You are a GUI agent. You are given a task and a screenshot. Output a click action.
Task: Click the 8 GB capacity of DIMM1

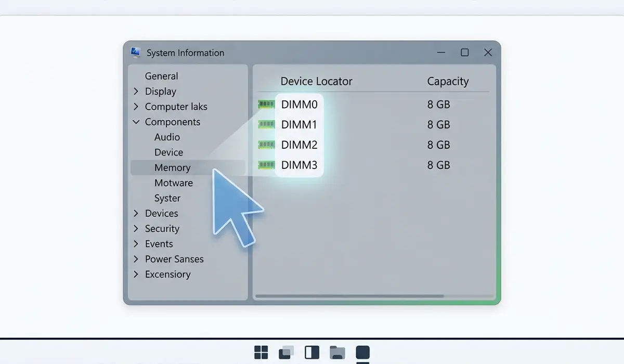click(x=438, y=125)
